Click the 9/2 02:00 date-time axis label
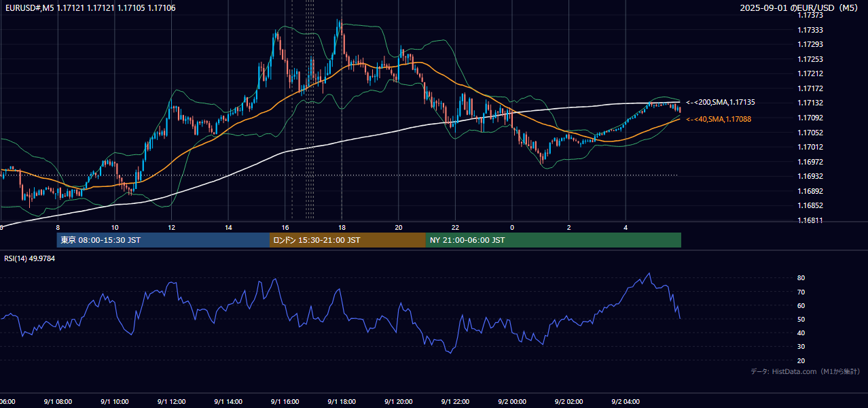The height and width of the screenshot is (408, 868). tap(569, 402)
